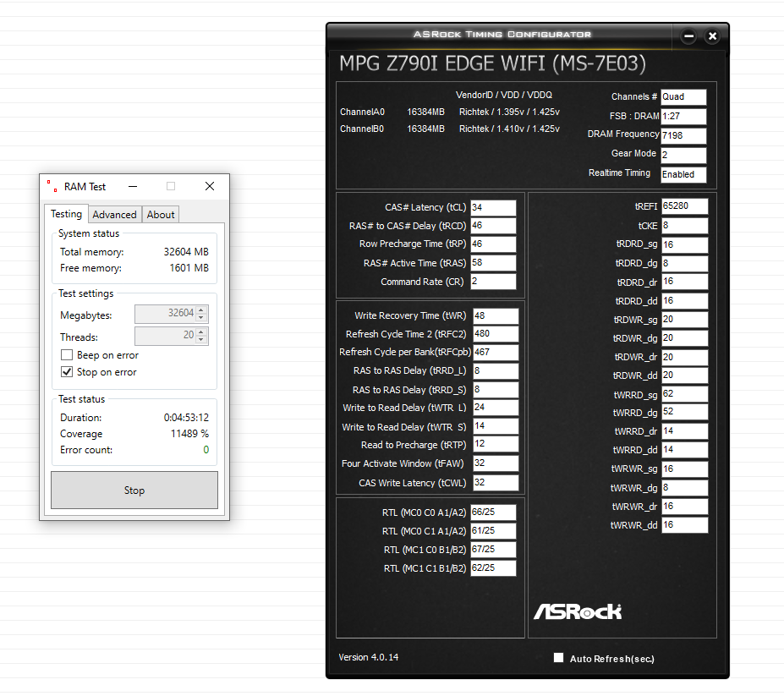
Task: Click the RTL (MC0 C0 A1/A2) field
Action: 493,512
